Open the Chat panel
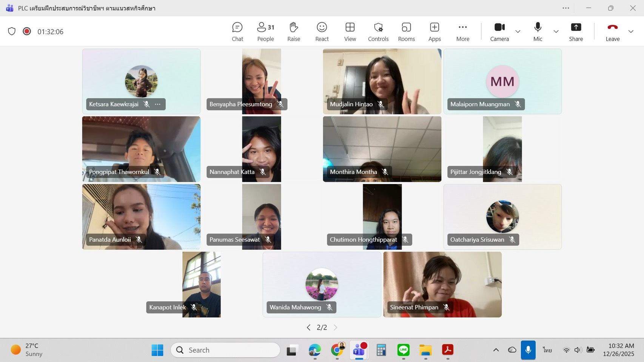The image size is (644, 362). tap(237, 32)
